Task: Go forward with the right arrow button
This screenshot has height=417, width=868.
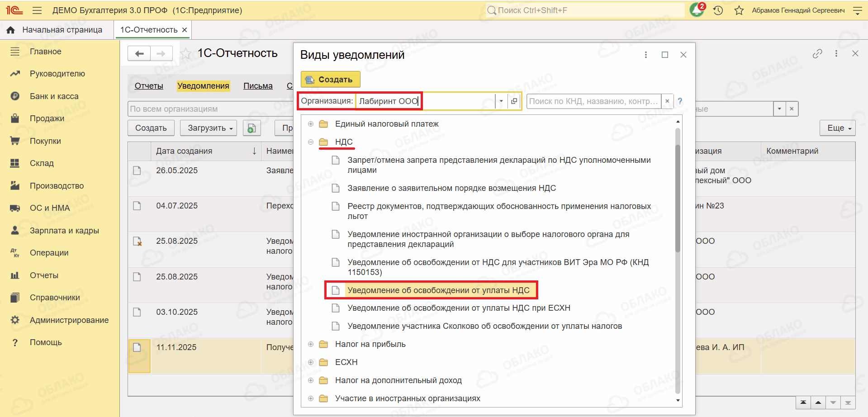Action: (161, 54)
